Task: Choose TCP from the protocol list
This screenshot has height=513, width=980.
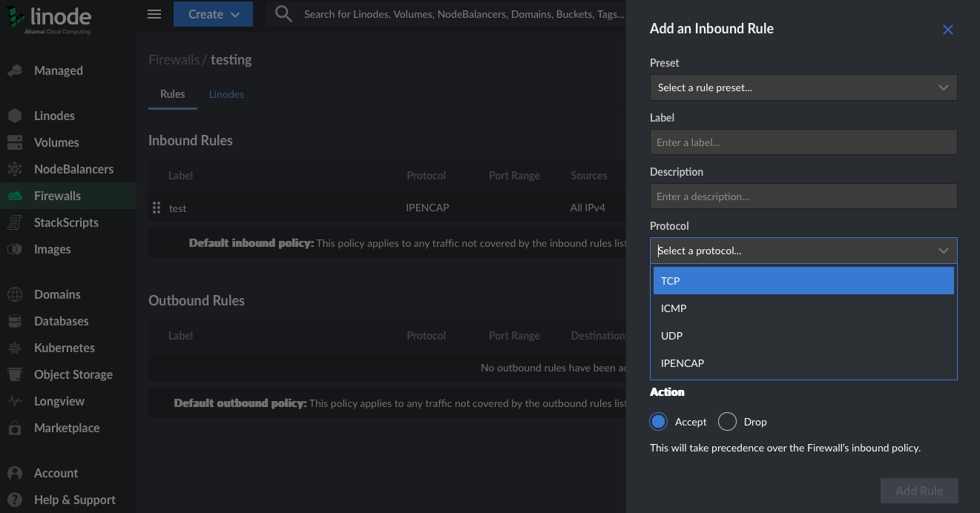Action: [x=803, y=281]
